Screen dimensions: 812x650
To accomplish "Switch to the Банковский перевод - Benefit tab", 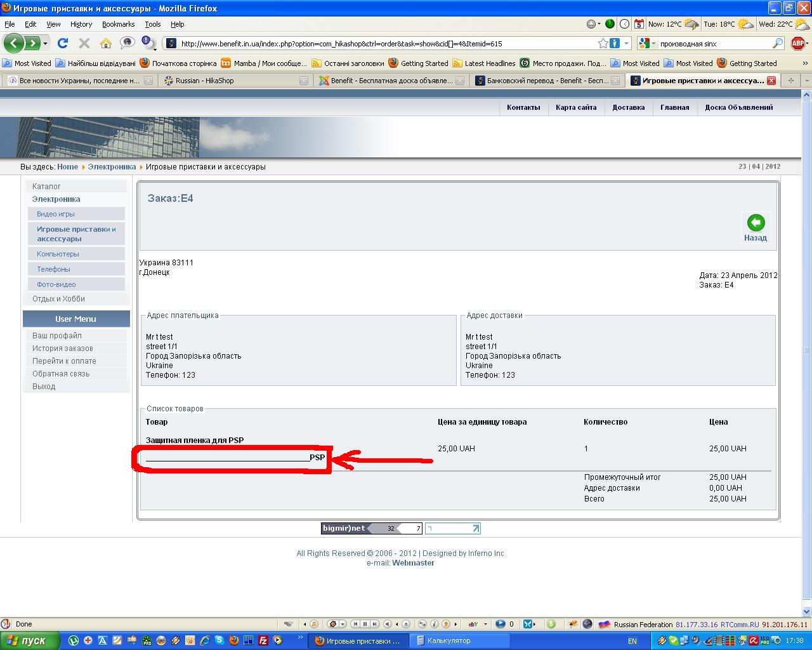I will 546,81.
